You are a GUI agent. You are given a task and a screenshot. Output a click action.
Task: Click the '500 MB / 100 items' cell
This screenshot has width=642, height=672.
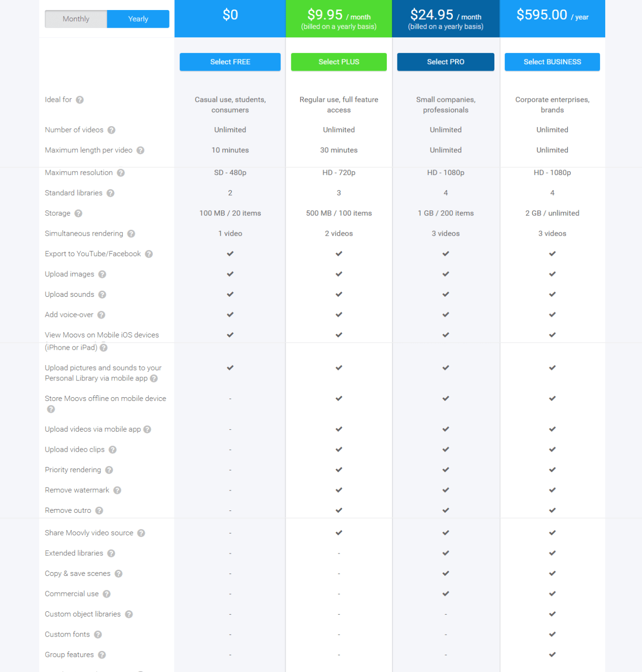pos(339,213)
